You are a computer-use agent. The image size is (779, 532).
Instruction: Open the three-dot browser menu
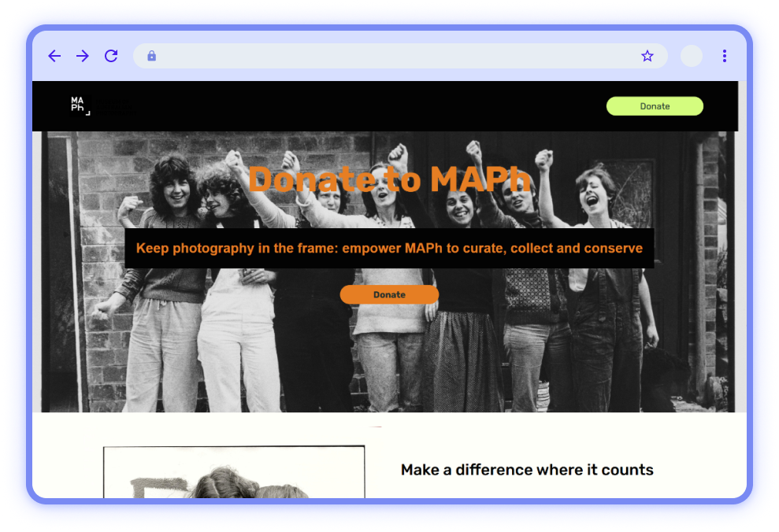pyautogui.click(x=725, y=56)
